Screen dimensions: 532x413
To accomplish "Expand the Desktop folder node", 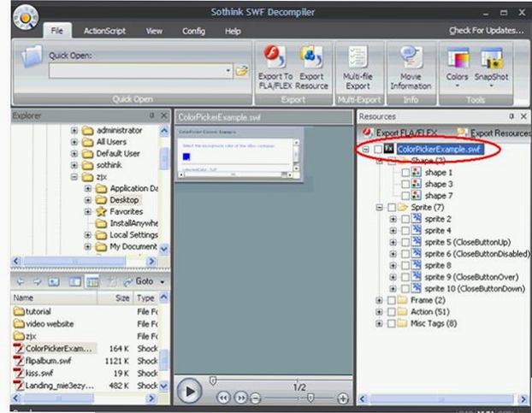I will click(88, 200).
